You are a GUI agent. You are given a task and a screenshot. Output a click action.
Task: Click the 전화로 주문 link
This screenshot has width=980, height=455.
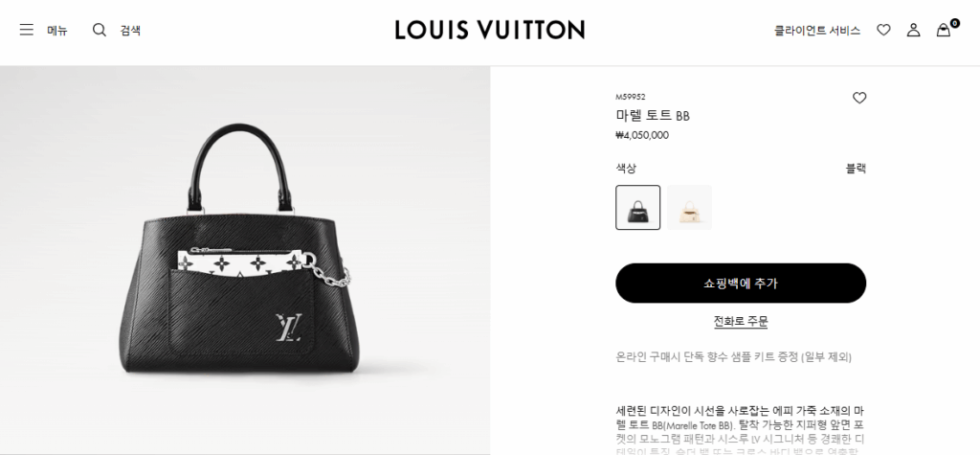tap(741, 322)
